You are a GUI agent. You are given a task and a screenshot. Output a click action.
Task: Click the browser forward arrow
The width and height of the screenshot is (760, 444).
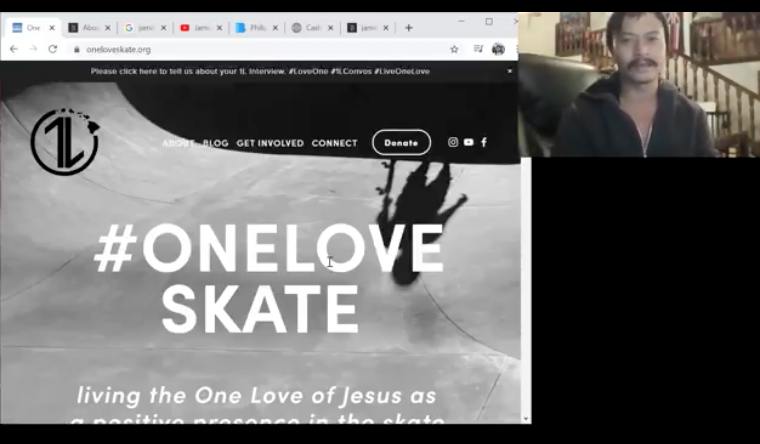point(33,49)
